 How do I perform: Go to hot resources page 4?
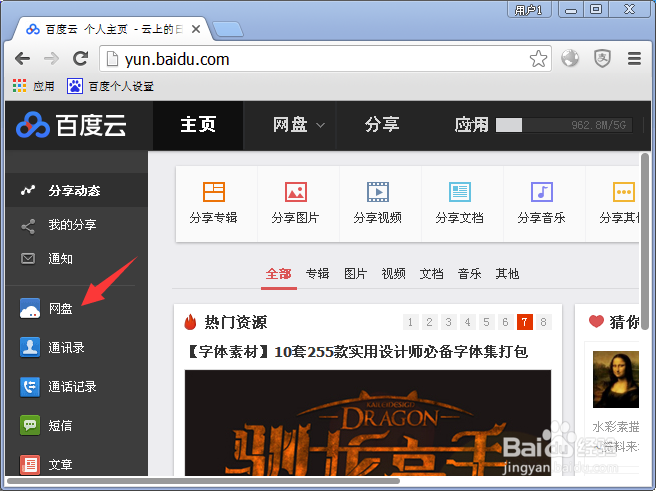click(467, 322)
